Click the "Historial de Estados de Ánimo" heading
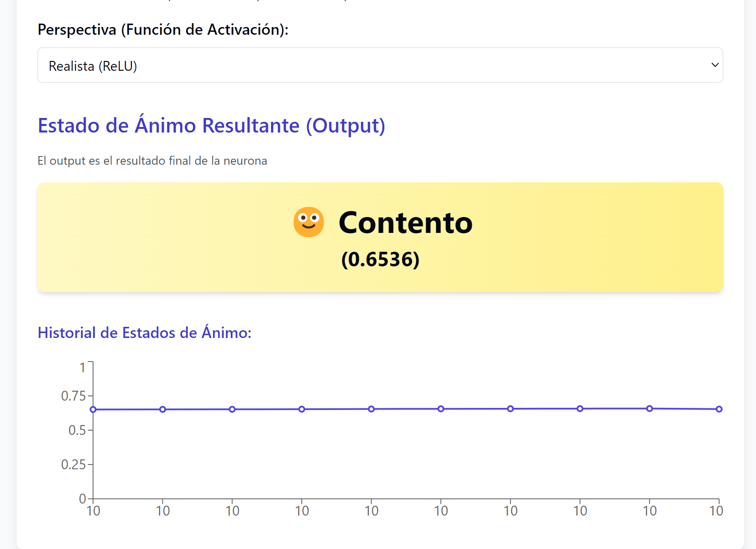The image size is (756, 549). click(x=145, y=333)
